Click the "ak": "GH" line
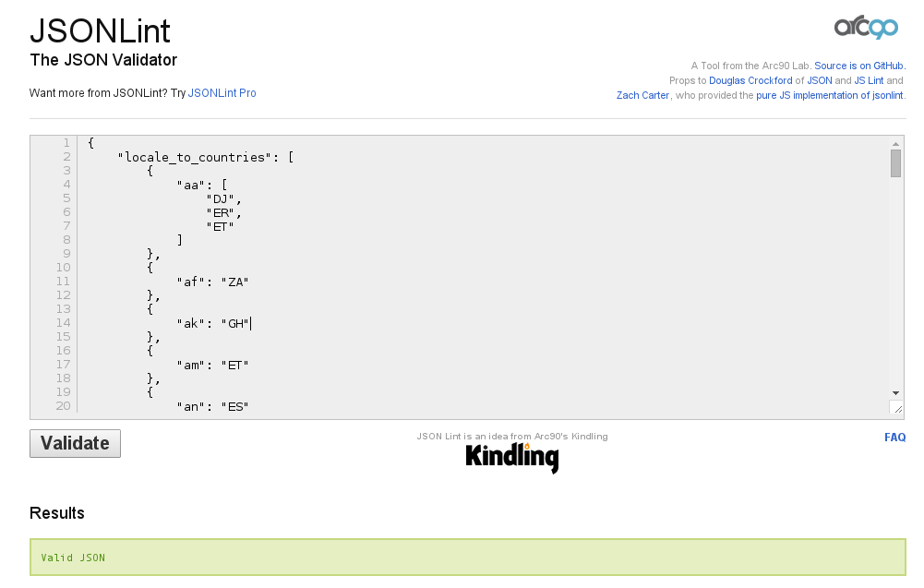 212,323
